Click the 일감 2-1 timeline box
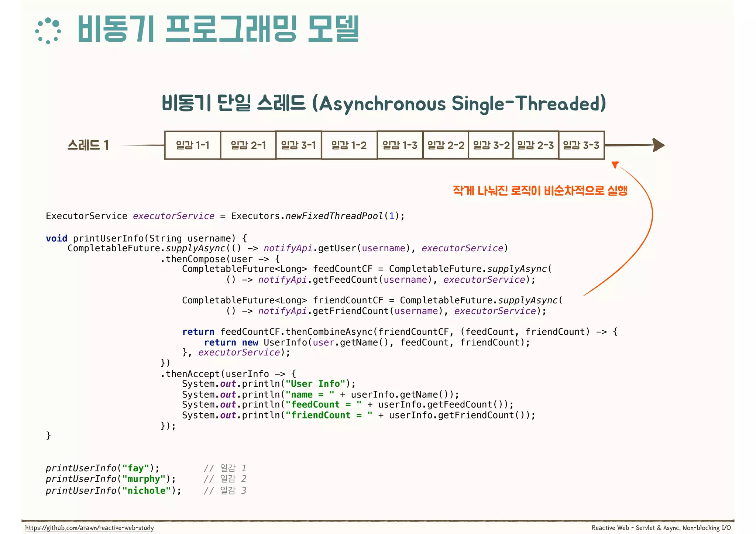 pos(248,145)
